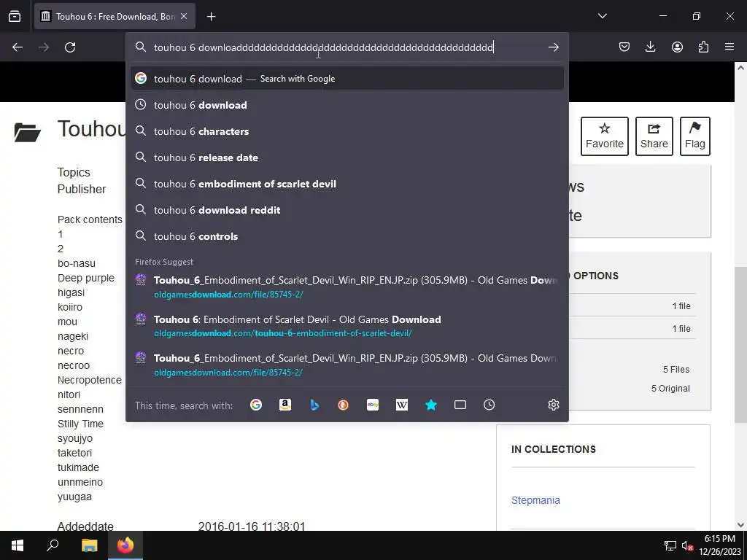This screenshot has height=560, width=747.
Task: Search this time with Bing icon
Action: (x=314, y=405)
